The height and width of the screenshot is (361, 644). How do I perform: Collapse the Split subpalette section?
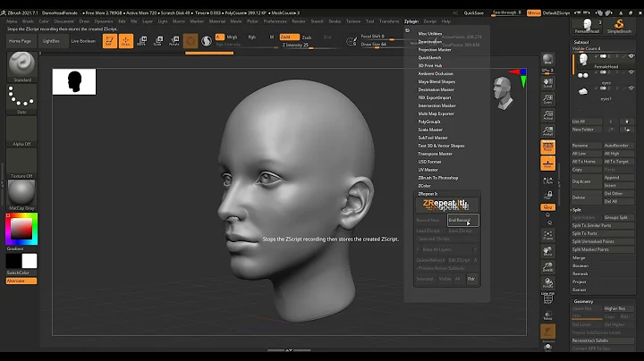pyautogui.click(x=577, y=210)
